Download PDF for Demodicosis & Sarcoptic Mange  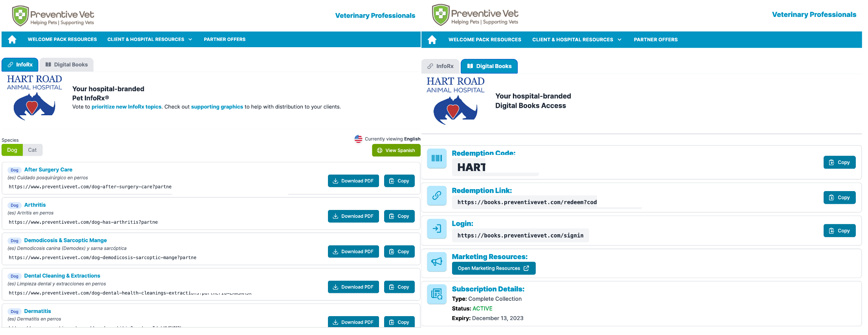point(353,252)
